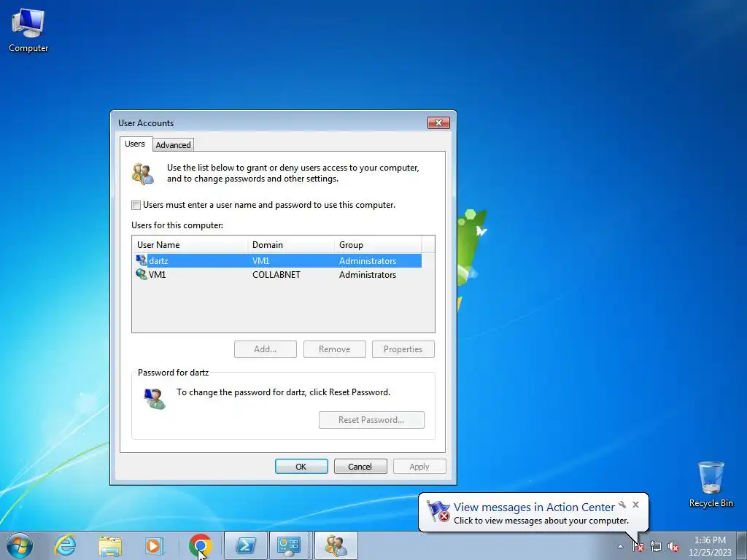The width and height of the screenshot is (747, 560).
Task: Launch Windows Media Player from taskbar
Action: tap(154, 545)
